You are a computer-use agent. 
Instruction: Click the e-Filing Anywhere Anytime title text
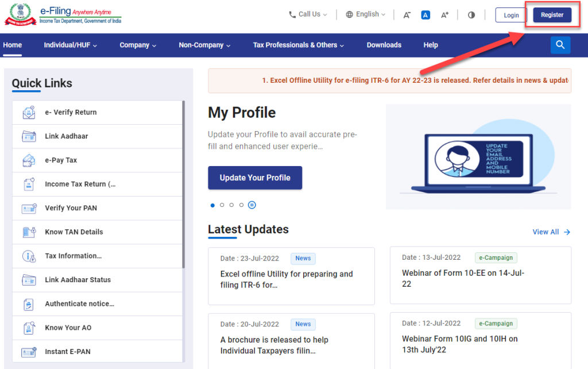76,11
